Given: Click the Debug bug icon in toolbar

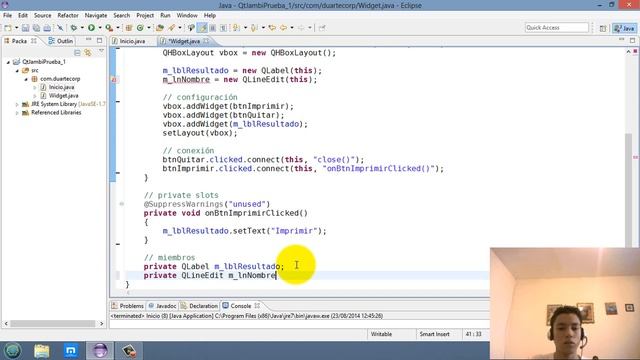Looking at the screenshot, I should 74,28.
